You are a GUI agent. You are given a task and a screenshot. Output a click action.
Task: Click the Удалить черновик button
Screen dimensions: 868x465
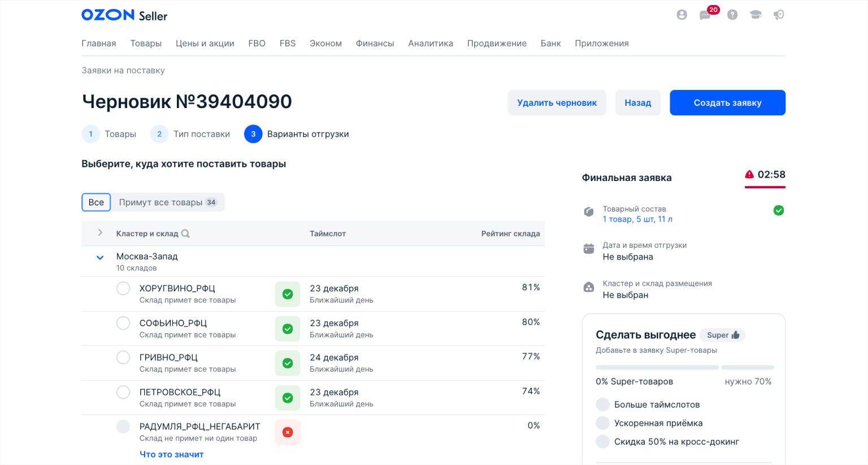pos(557,103)
